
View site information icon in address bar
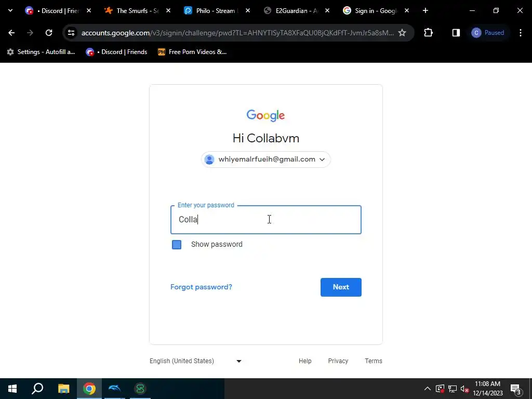coord(71,33)
